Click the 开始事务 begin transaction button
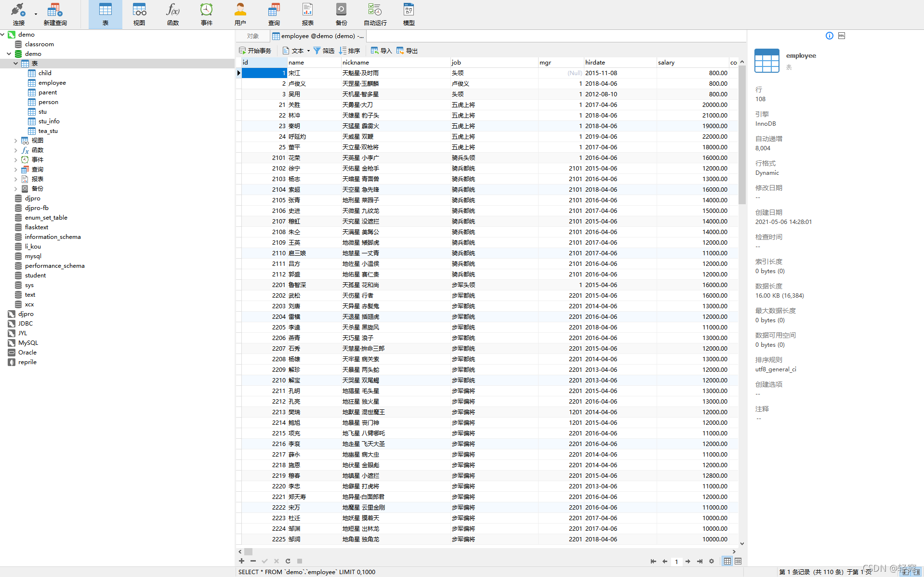924x577 pixels. click(x=255, y=51)
